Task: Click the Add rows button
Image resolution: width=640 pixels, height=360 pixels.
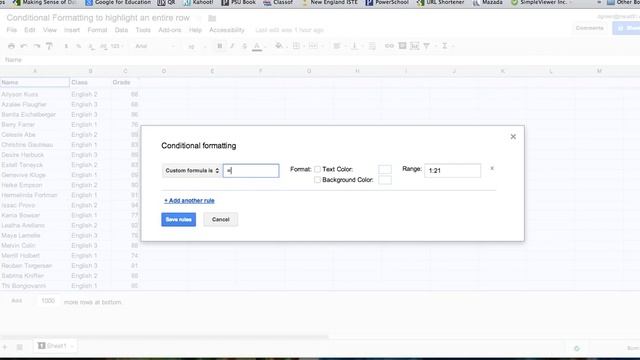Action: (x=16, y=301)
